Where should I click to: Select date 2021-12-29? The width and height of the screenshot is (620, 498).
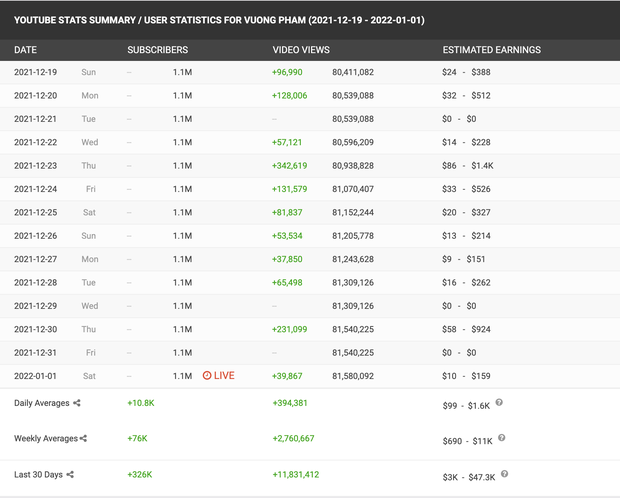[36, 305]
